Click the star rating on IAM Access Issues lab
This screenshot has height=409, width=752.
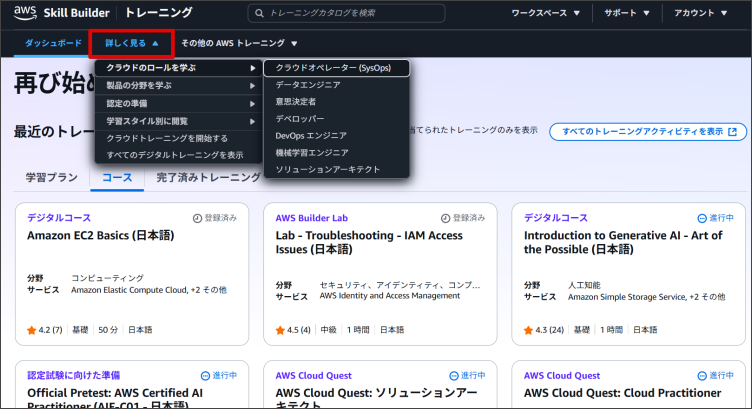pos(281,329)
